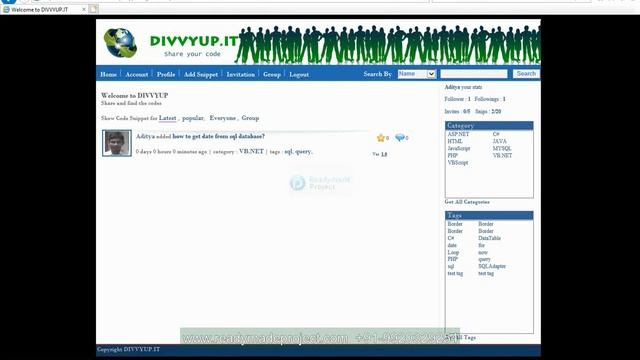The width and height of the screenshot is (640, 360).
Task: Click the Aditya author name link
Action: click(x=145, y=136)
